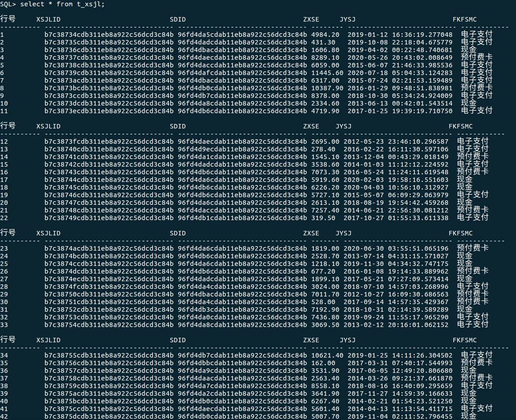Click the SQL> prompt at the top
This screenshot has height=420, width=516.
coord(9,4)
